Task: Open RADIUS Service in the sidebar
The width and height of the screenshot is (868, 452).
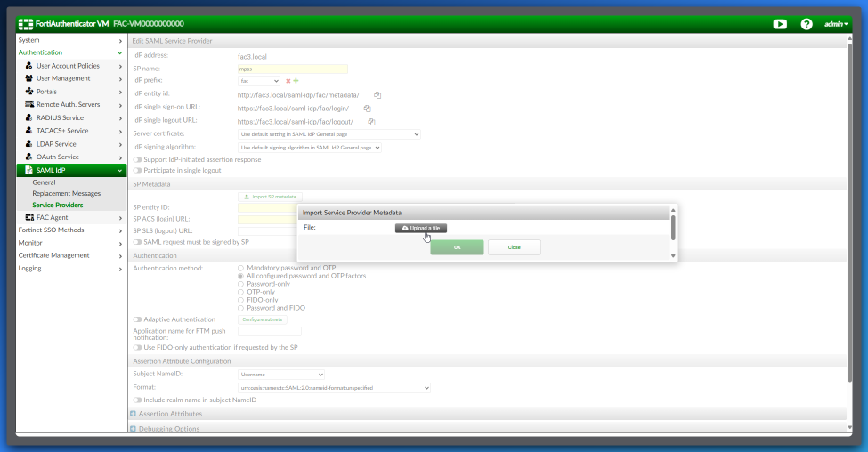Action: pos(60,117)
